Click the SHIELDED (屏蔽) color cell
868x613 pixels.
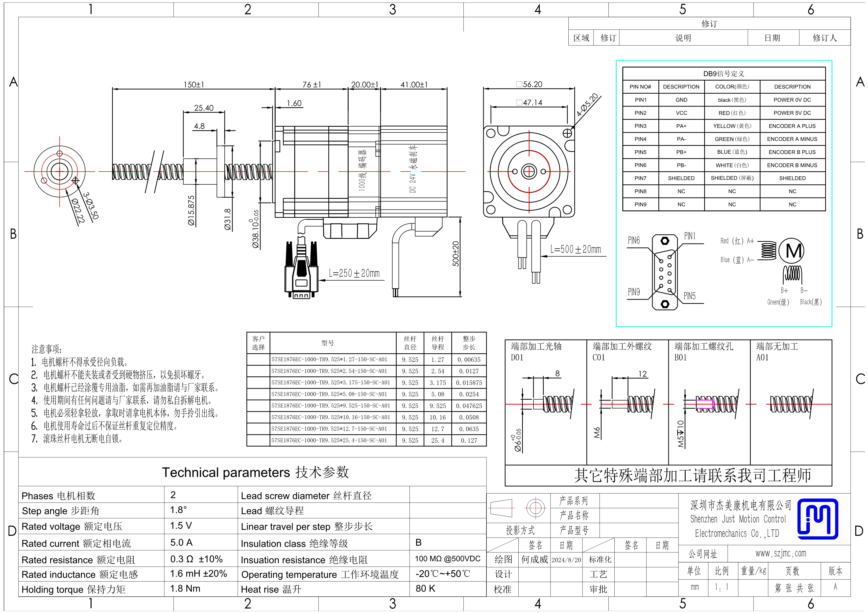pyautogui.click(x=732, y=178)
